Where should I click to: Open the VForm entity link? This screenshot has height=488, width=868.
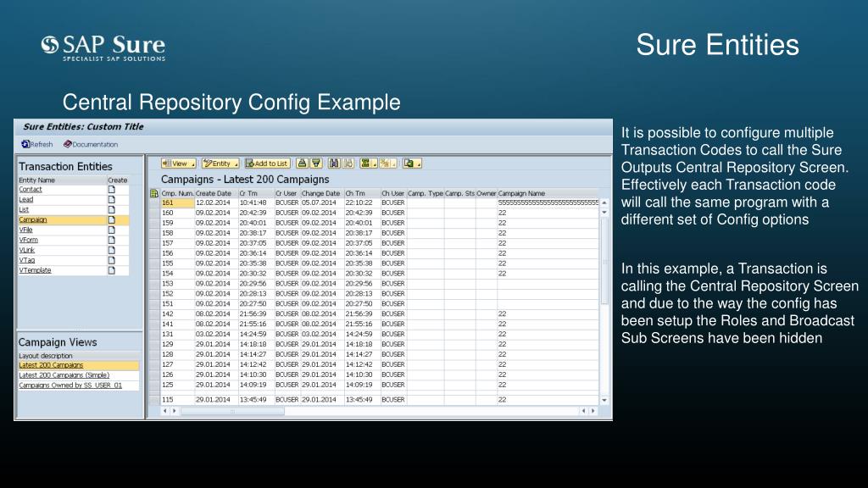28,240
